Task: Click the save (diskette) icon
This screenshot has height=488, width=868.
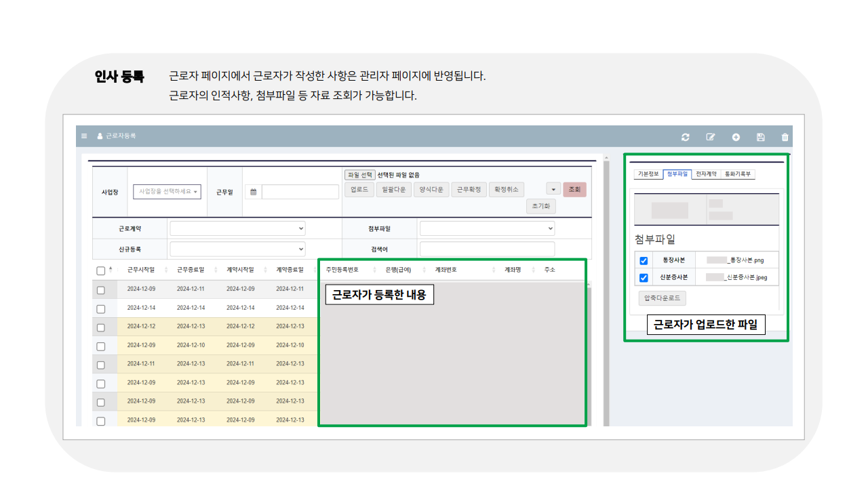Action: [760, 137]
